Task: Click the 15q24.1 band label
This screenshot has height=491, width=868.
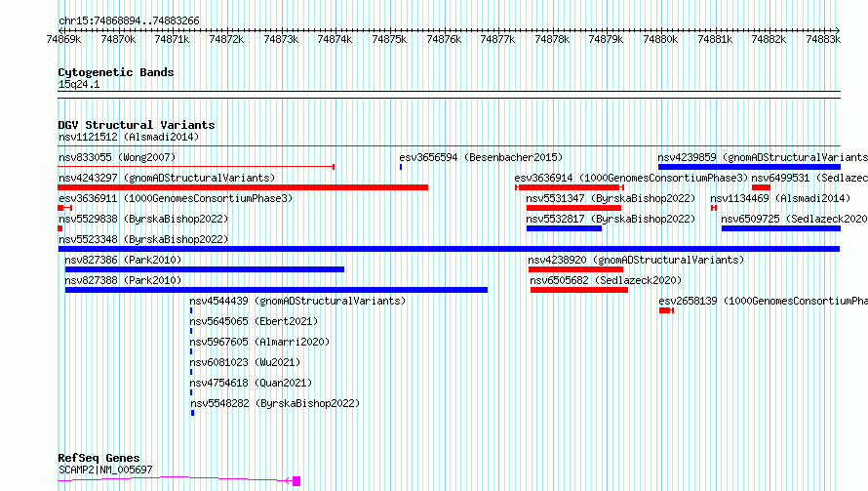Action: coord(79,84)
